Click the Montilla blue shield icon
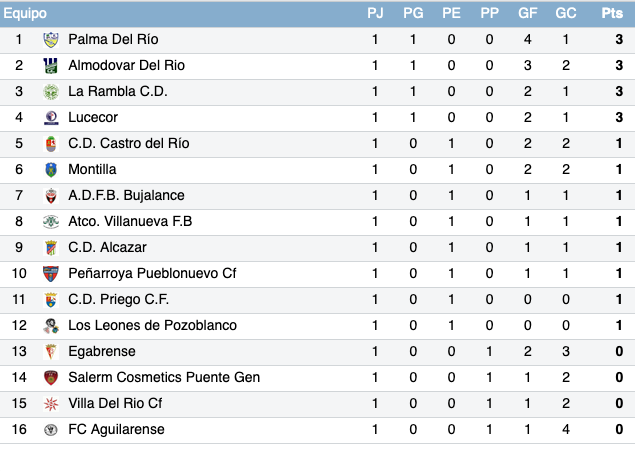This screenshot has height=471, width=635. pyautogui.click(x=51, y=170)
